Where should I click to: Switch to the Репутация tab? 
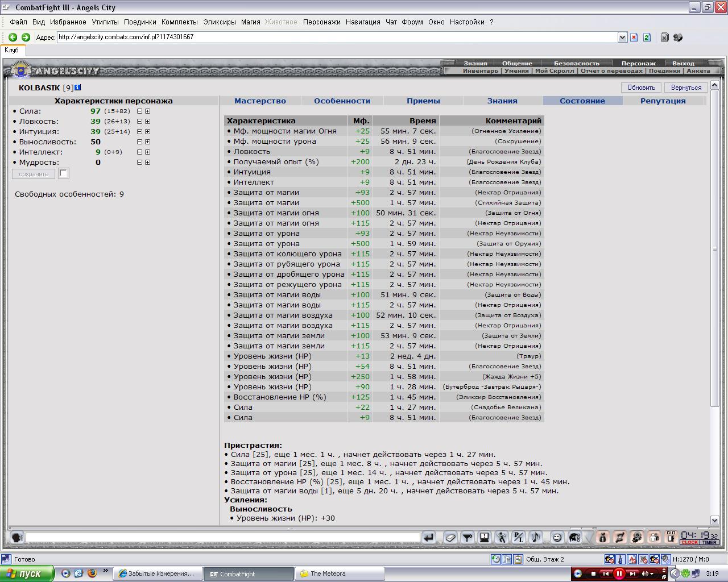click(x=663, y=101)
